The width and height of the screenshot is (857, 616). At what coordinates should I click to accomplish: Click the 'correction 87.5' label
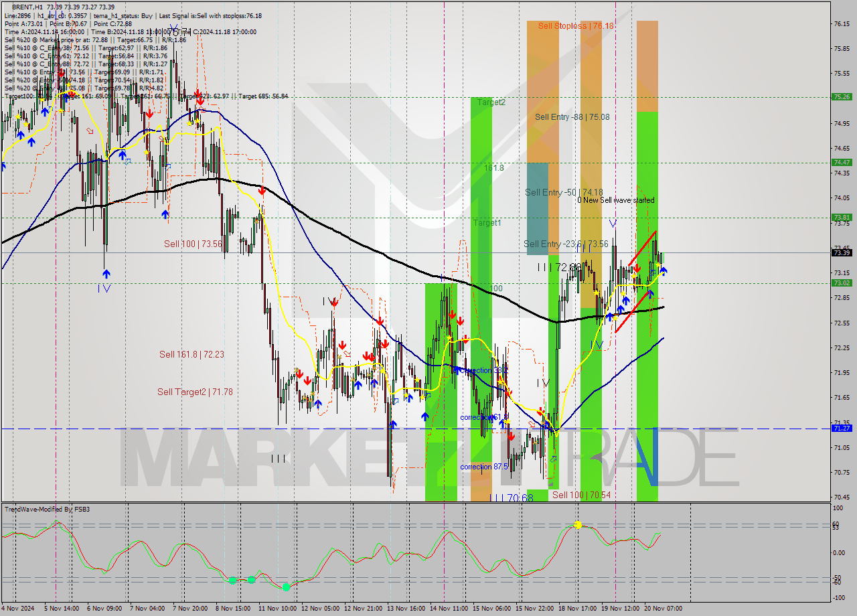[483, 467]
